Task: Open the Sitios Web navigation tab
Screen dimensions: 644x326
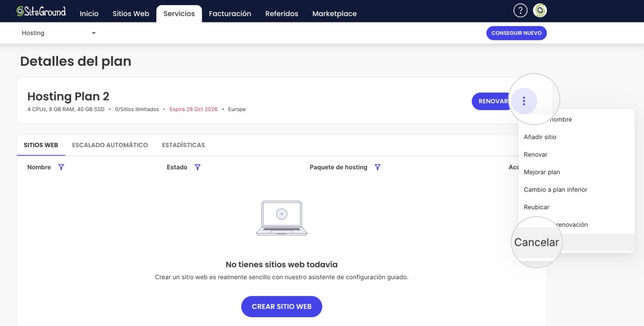Action: pos(131,14)
